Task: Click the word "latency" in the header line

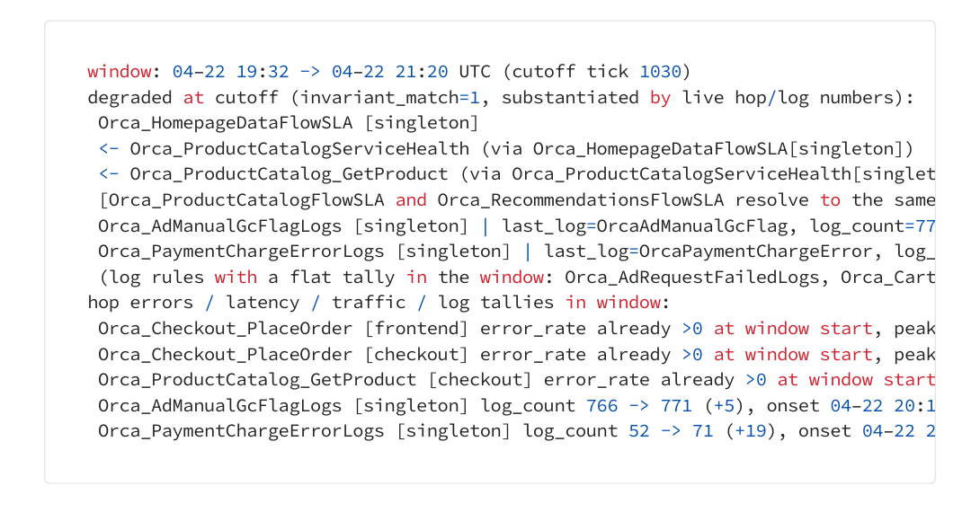Action: pyautogui.click(x=263, y=303)
